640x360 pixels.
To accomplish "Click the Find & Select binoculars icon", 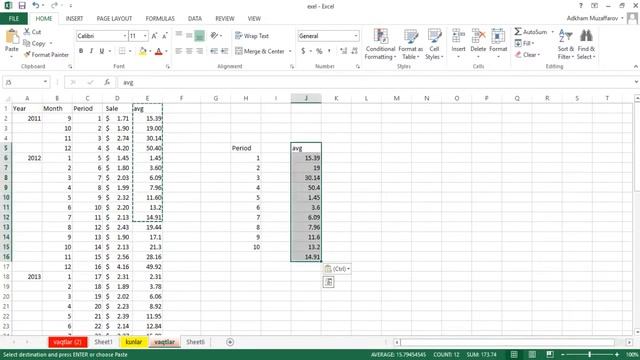I will tap(586, 36).
